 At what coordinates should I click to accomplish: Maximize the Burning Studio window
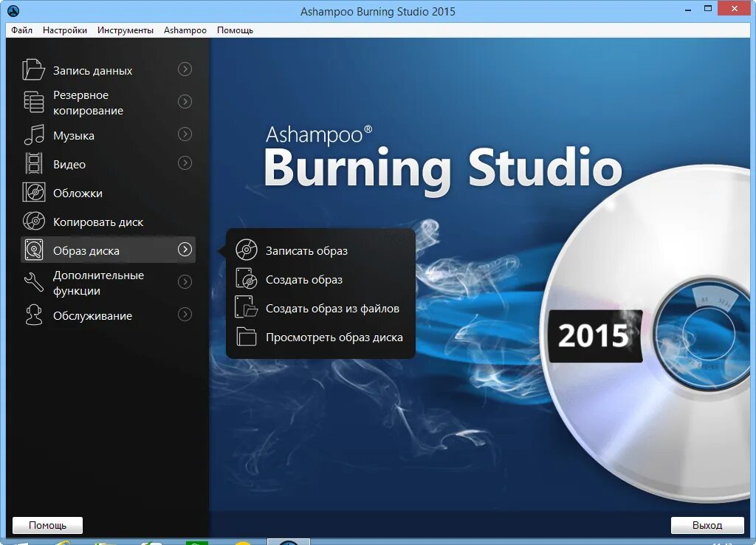click(x=708, y=9)
